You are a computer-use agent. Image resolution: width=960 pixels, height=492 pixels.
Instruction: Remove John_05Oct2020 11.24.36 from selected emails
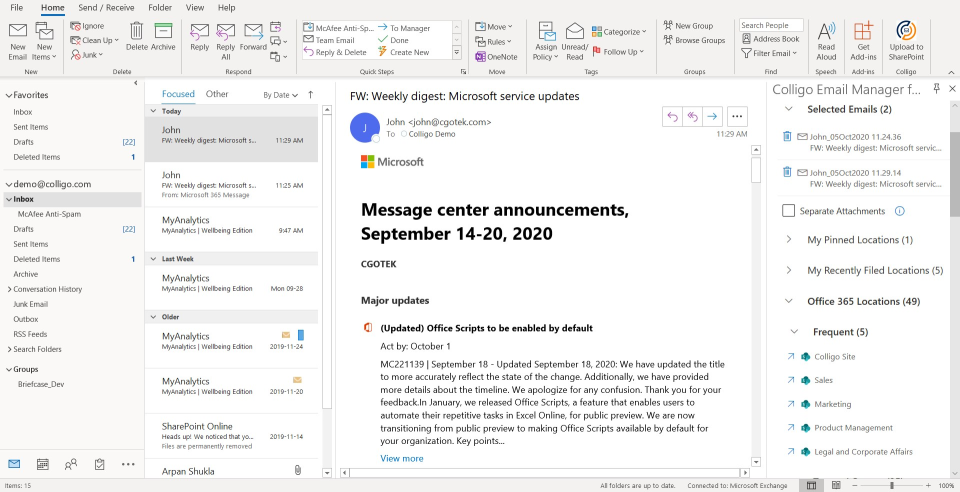pos(787,136)
